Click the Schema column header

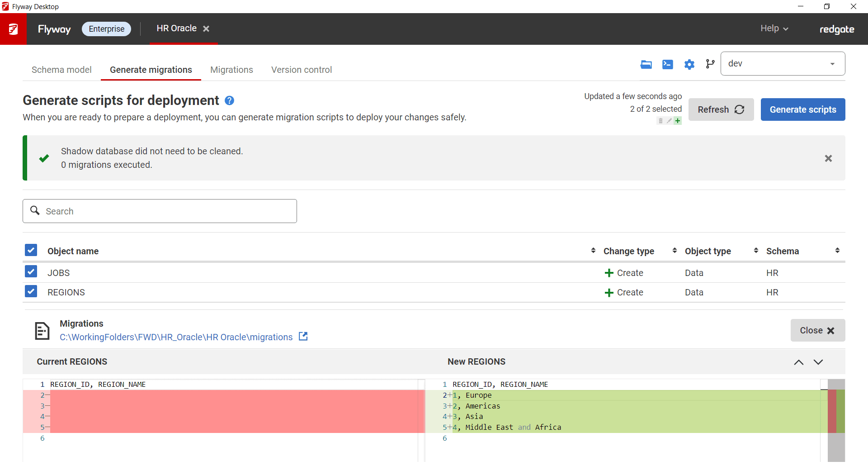click(x=782, y=251)
